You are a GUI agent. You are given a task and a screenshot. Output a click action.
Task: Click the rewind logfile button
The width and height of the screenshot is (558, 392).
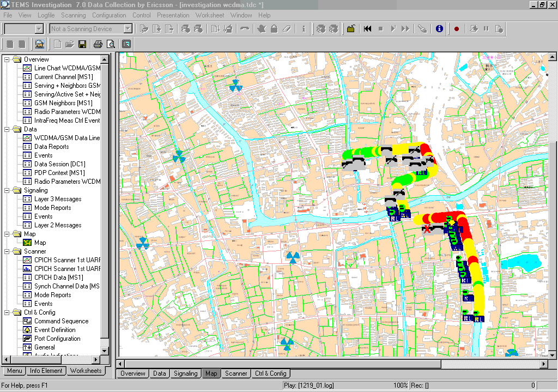368,29
